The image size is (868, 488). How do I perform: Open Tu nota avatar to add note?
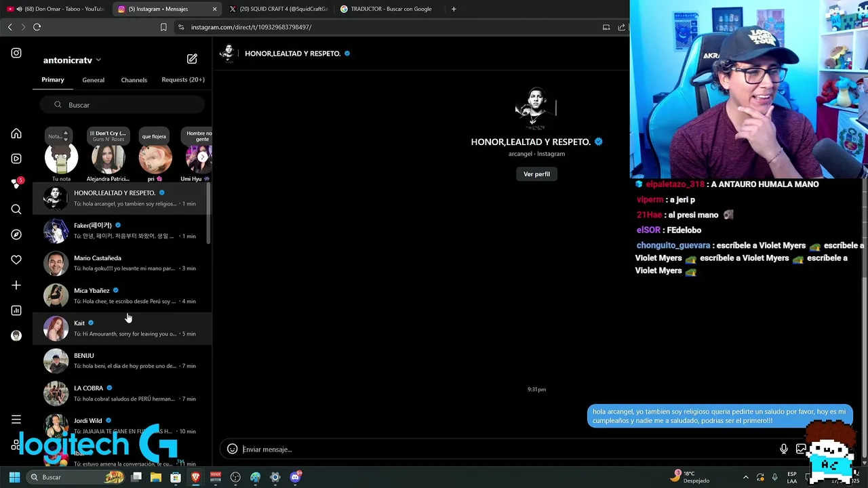click(61, 159)
